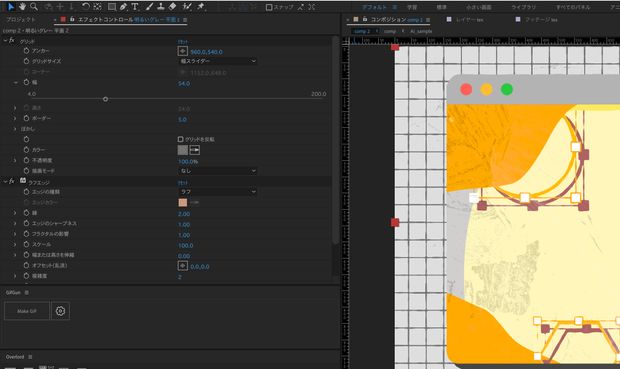This screenshot has height=369, width=620.
Task: Select the Zoom magnifier tool
Action: 34,6
